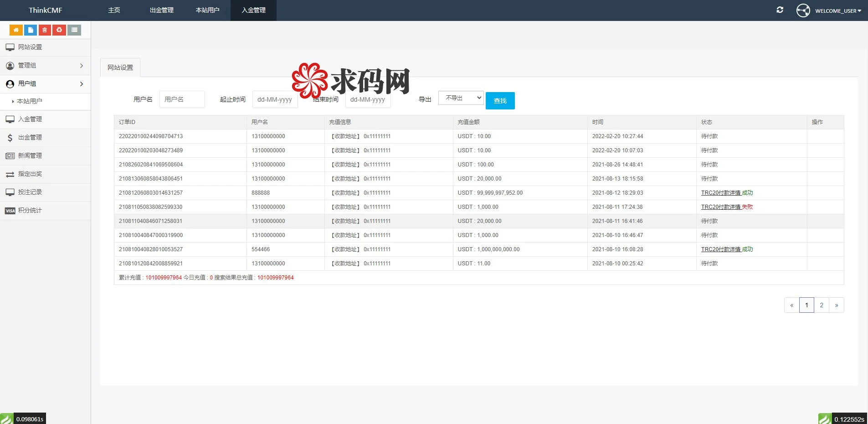Expand the 管理组 sidebar group
This screenshot has width=868, height=424.
(45, 66)
